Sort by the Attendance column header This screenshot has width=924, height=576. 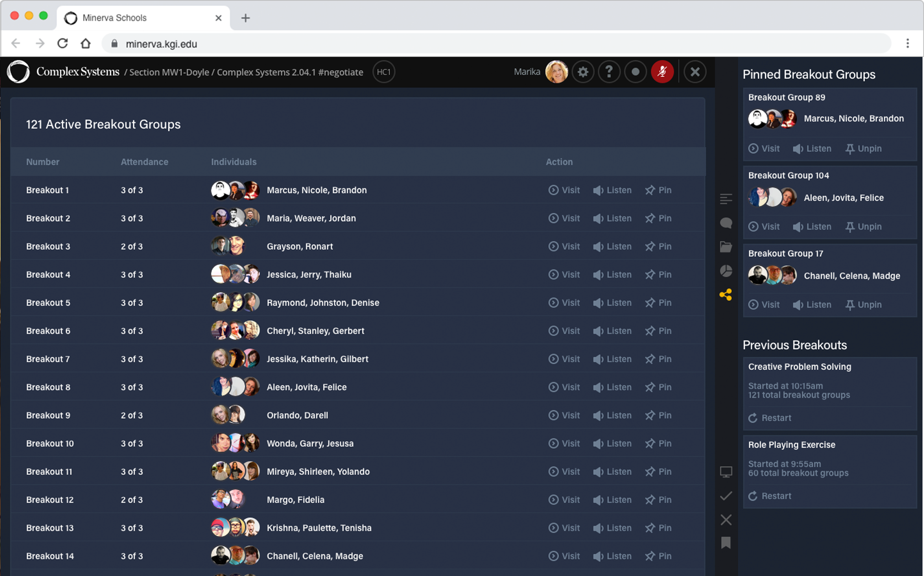145,162
